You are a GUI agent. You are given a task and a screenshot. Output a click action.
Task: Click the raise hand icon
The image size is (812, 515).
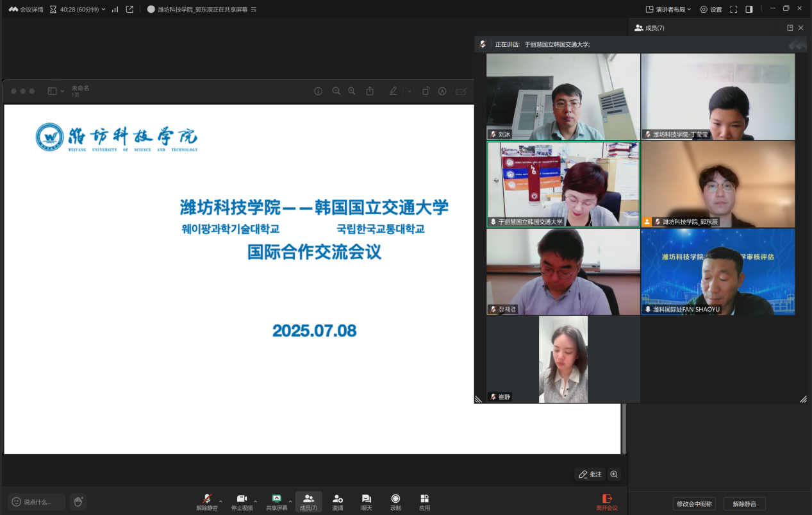coord(78,502)
